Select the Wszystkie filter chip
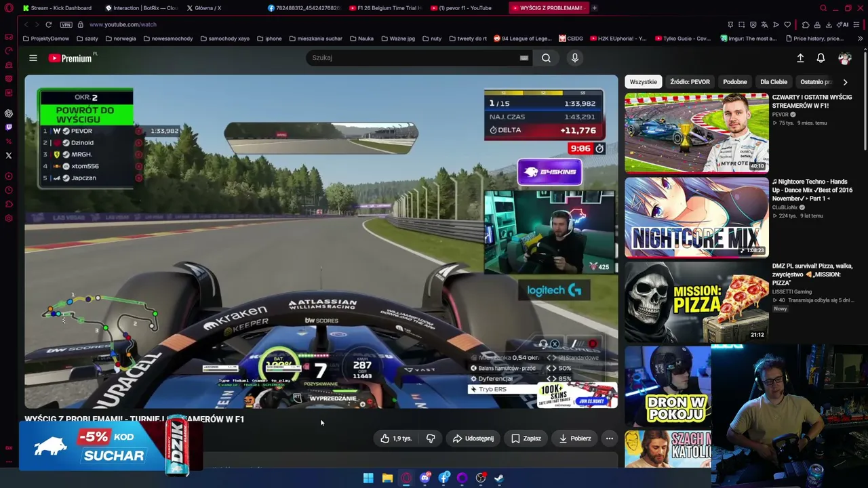Image resolution: width=868 pixels, height=488 pixels. tap(643, 82)
